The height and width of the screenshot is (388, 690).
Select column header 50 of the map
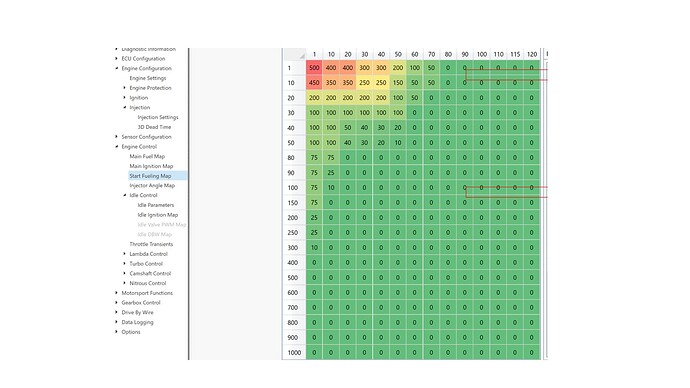point(398,54)
